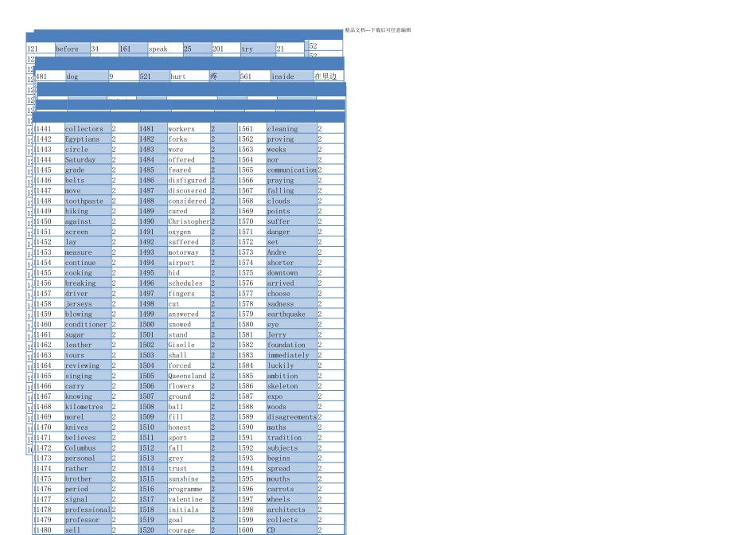Click the 'Christopher' entry

(x=189, y=221)
